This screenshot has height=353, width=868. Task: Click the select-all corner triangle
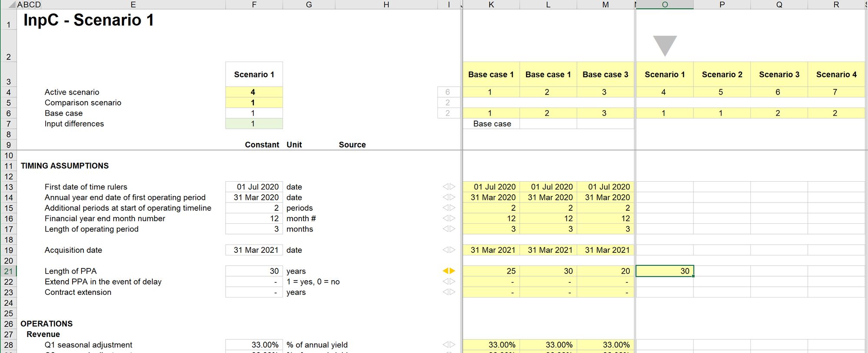pyautogui.click(x=12, y=5)
